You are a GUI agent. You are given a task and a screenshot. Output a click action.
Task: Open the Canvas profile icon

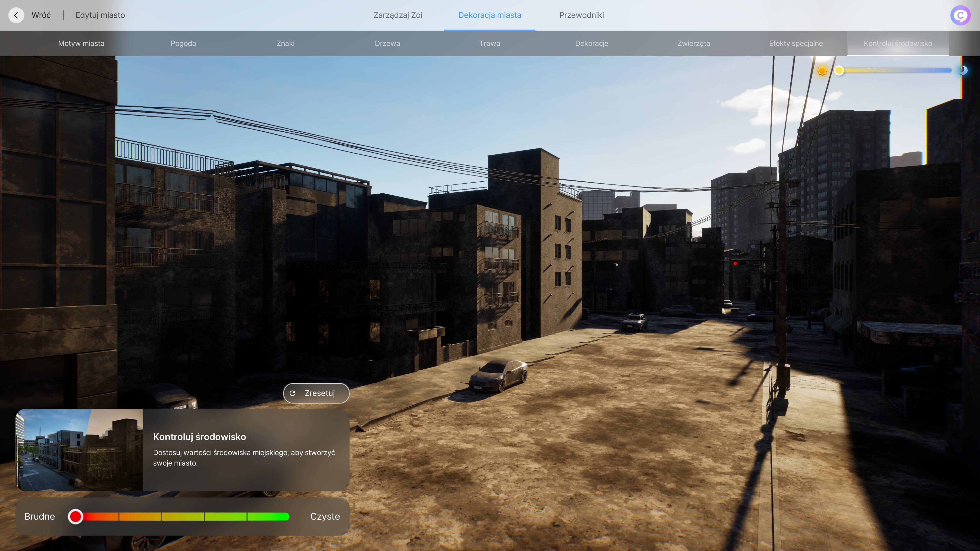(960, 15)
